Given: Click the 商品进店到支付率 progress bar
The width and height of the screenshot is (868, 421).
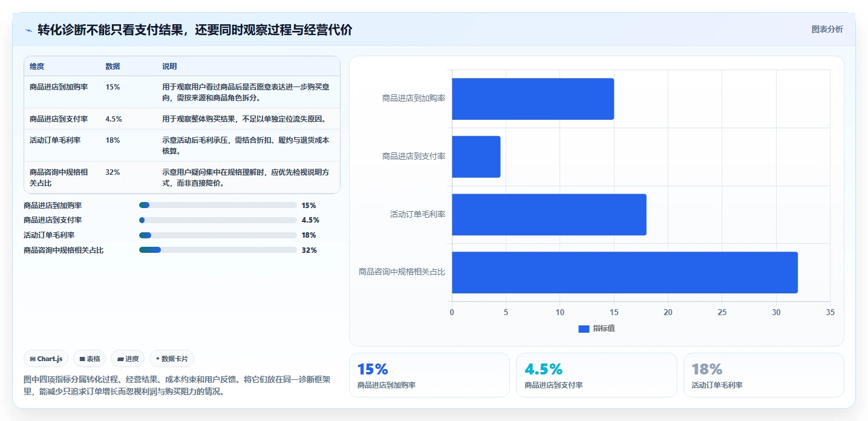Looking at the screenshot, I should tap(218, 220).
